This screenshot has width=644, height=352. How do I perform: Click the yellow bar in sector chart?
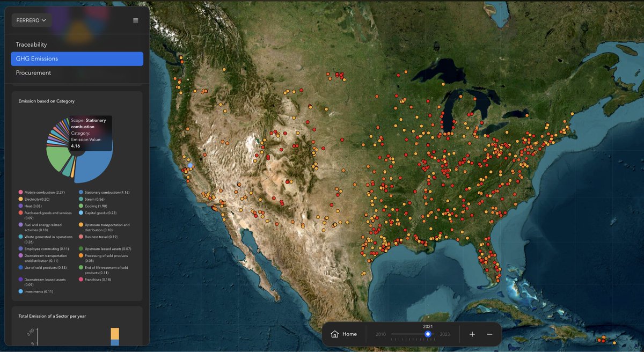pyautogui.click(x=115, y=333)
